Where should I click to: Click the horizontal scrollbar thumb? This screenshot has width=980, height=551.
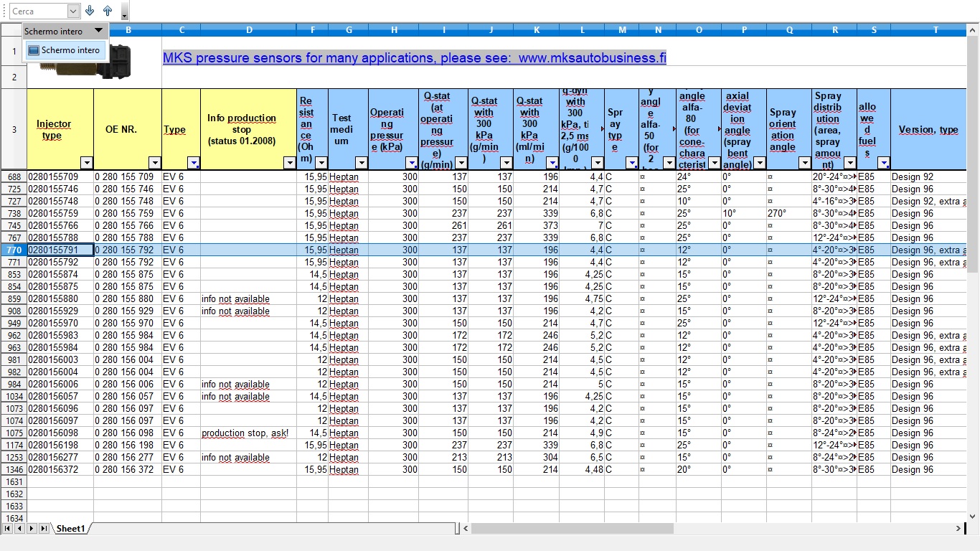point(572,529)
